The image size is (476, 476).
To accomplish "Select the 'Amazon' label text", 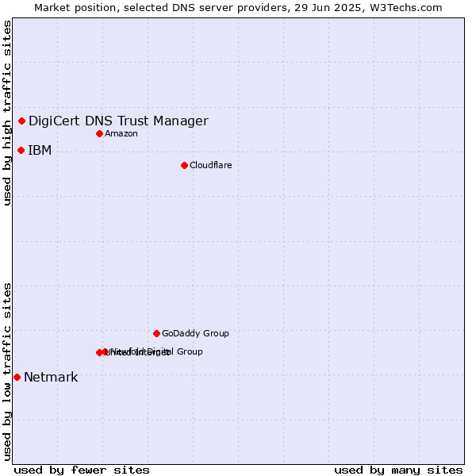I will (121, 133).
